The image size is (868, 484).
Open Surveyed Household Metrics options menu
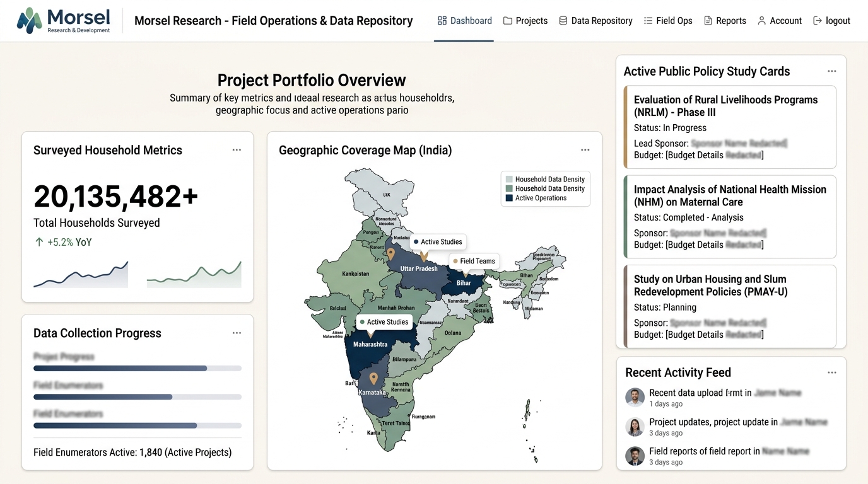pos(237,150)
